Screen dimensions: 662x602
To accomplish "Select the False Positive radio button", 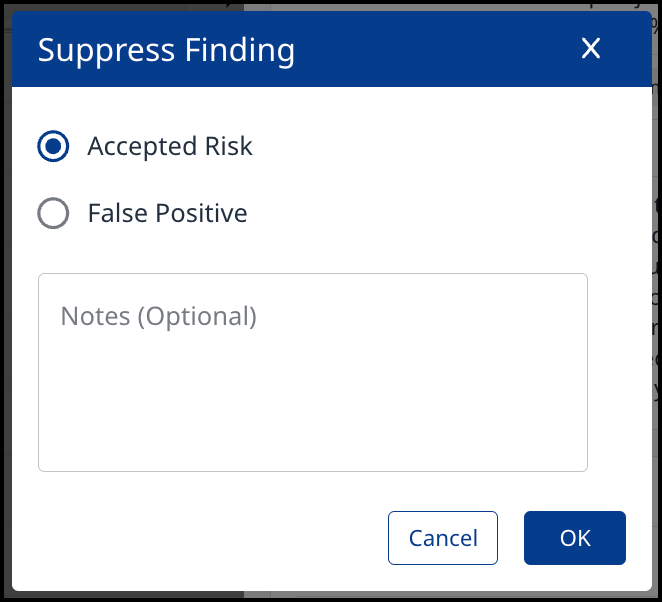I will tap(53, 213).
